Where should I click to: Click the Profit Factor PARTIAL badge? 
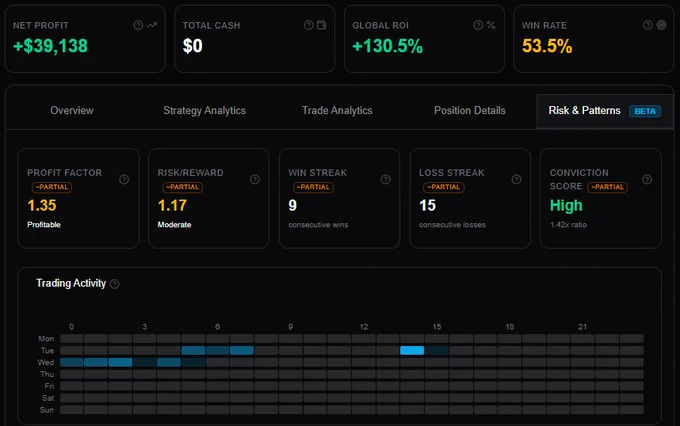coord(52,187)
